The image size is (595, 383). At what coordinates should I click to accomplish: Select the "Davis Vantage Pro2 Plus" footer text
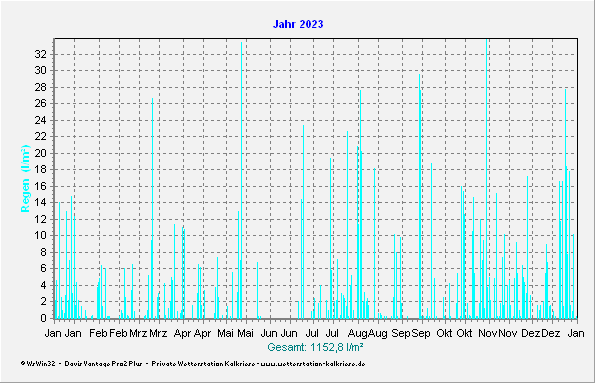103,364
